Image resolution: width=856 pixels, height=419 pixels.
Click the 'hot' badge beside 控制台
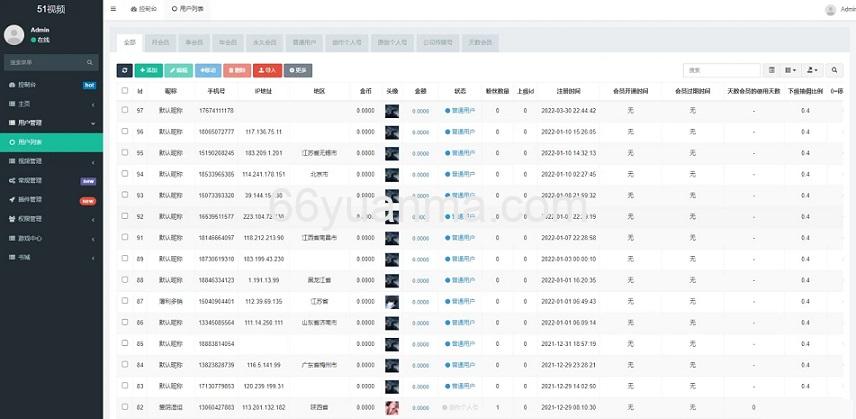tap(89, 86)
